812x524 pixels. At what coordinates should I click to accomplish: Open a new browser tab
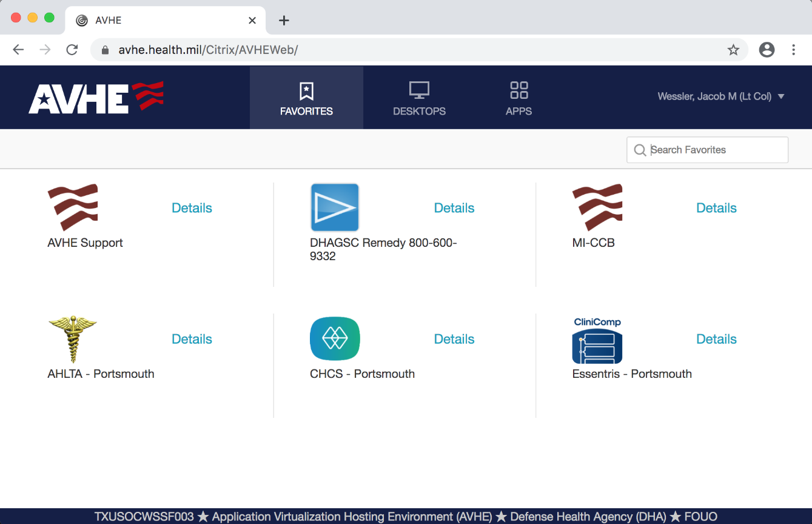coord(284,21)
